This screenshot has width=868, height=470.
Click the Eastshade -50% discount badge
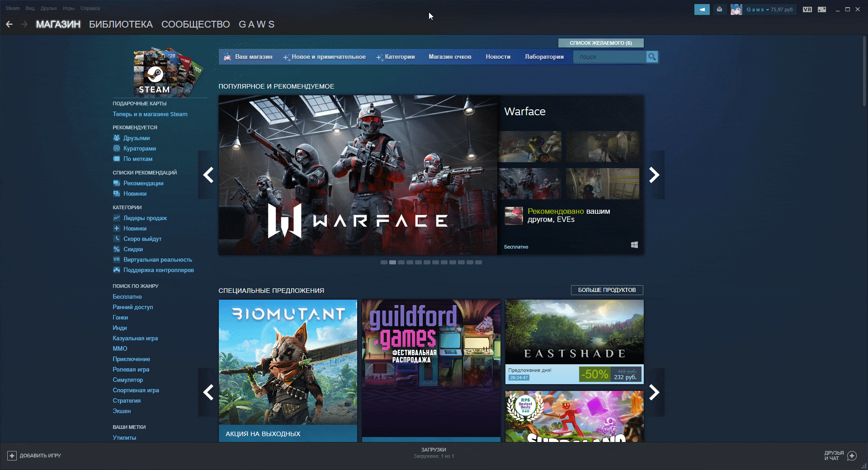(594, 374)
